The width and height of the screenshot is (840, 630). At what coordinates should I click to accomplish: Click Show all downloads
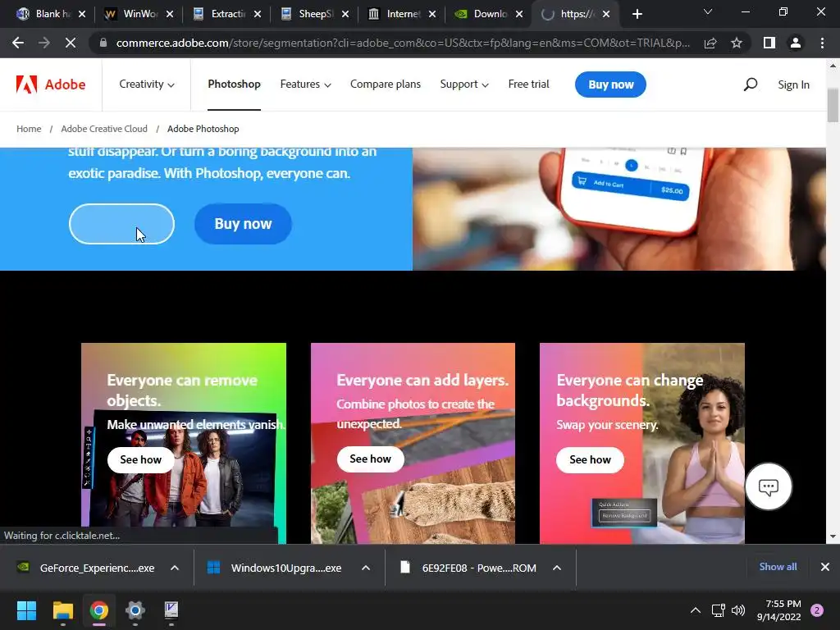pyautogui.click(x=778, y=567)
